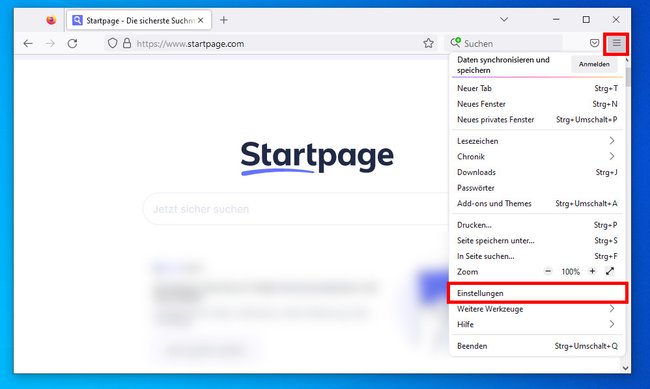Zoom out with the minus button
Viewport: 650px width, 389px height.
coord(548,271)
